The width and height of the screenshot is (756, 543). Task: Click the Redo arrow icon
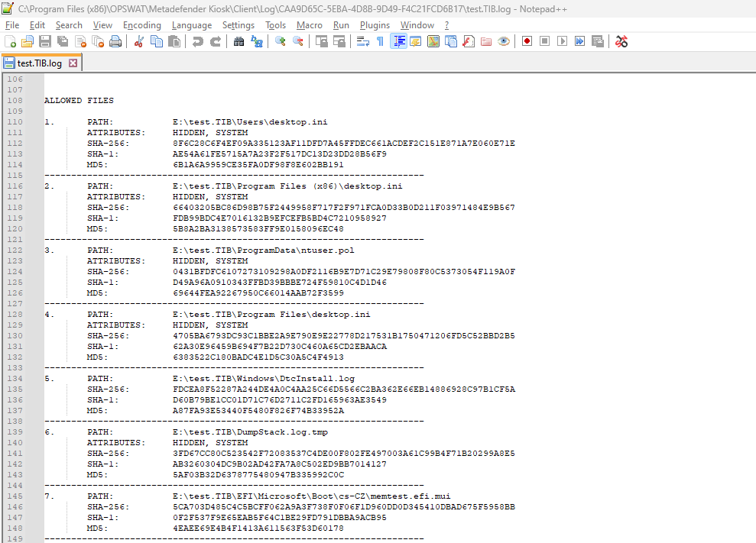[x=215, y=41]
